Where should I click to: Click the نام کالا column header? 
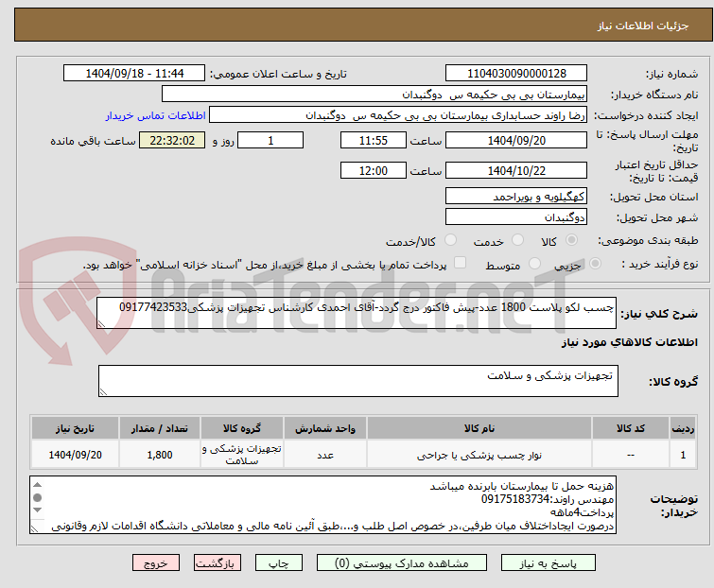click(x=479, y=428)
